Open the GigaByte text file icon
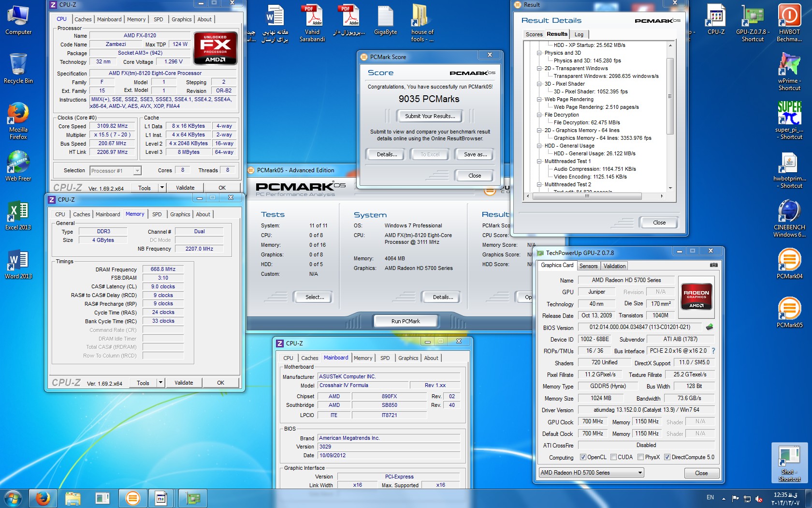The image size is (812, 508). tap(385, 19)
